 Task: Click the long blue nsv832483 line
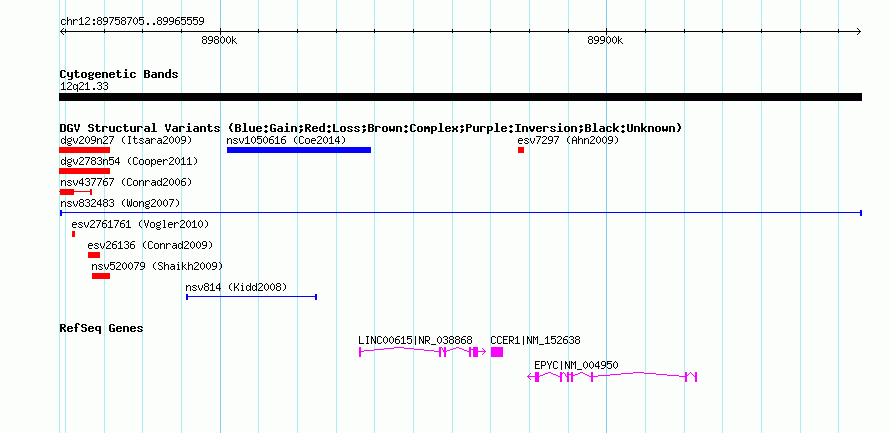click(x=460, y=213)
